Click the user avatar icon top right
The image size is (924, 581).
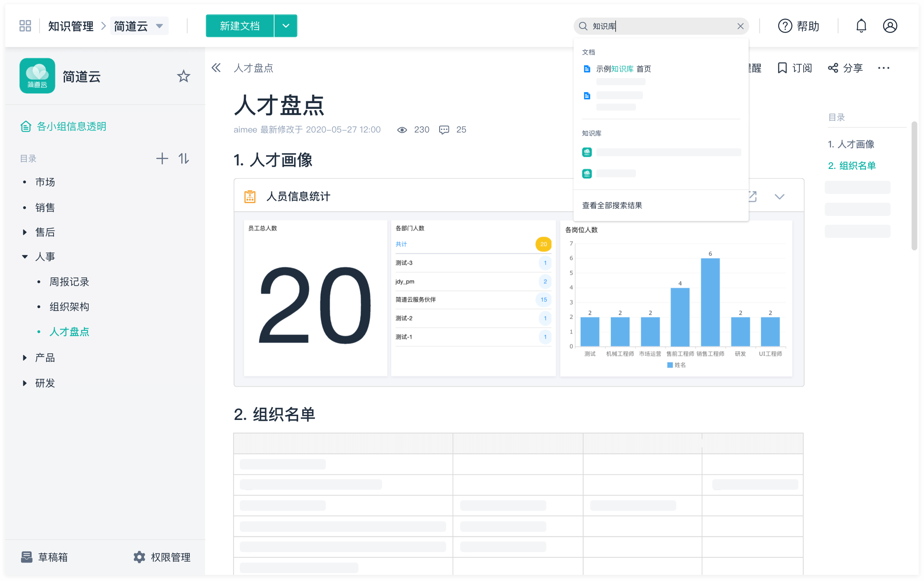(890, 26)
